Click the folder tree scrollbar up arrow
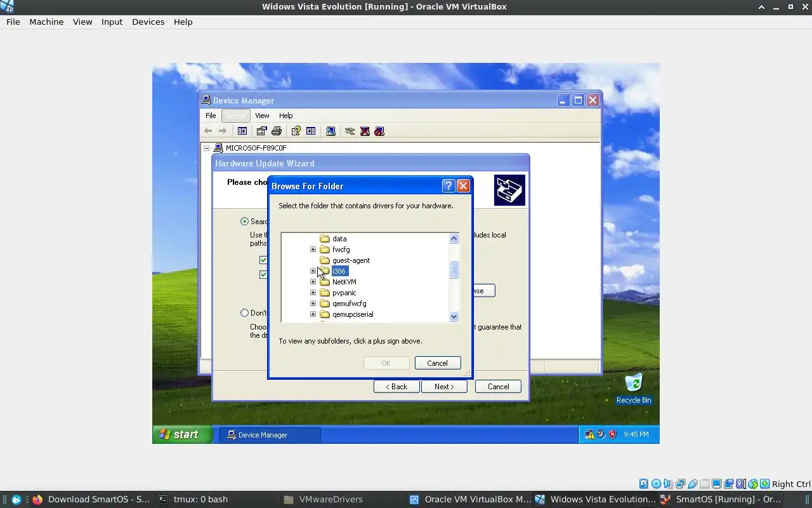812x508 pixels. tap(454, 239)
